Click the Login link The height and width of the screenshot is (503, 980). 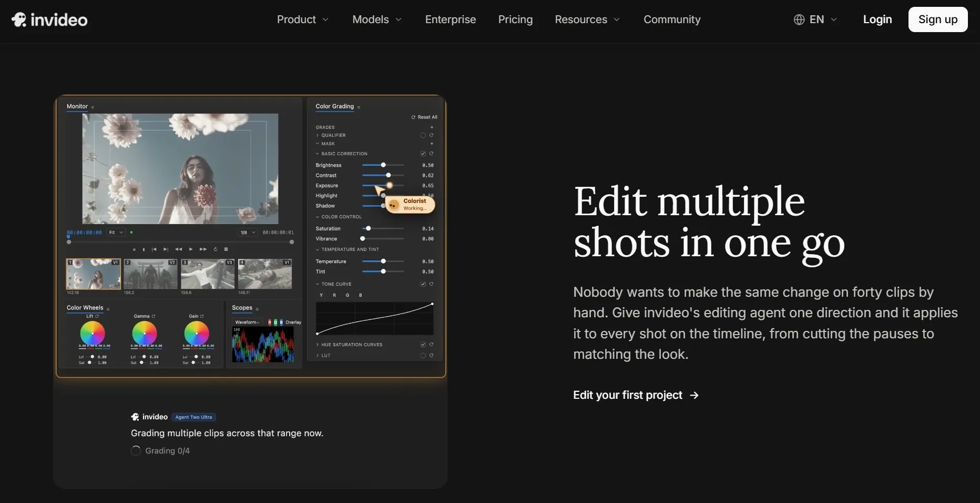pyautogui.click(x=877, y=19)
